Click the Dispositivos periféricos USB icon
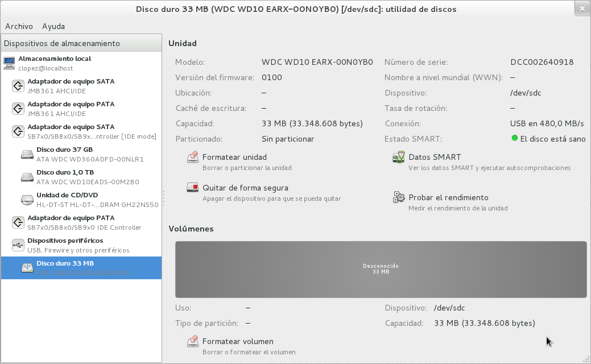 coord(18,245)
